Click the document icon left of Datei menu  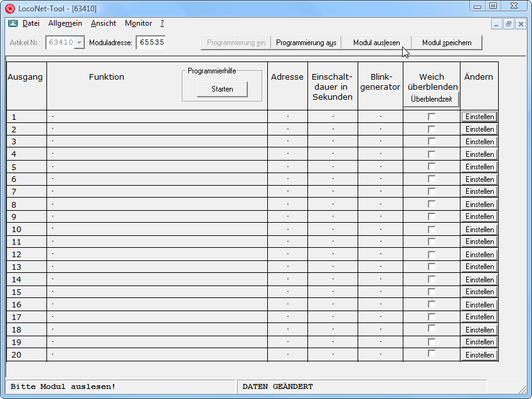click(x=13, y=23)
